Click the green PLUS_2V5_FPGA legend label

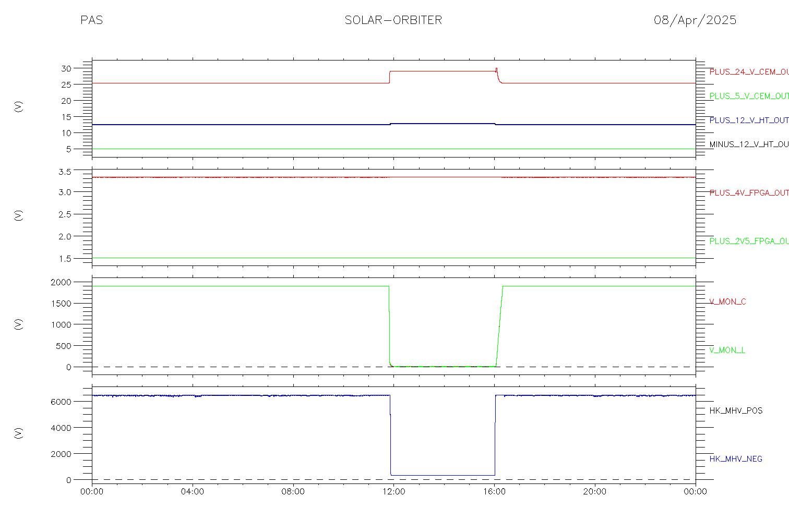pos(749,241)
